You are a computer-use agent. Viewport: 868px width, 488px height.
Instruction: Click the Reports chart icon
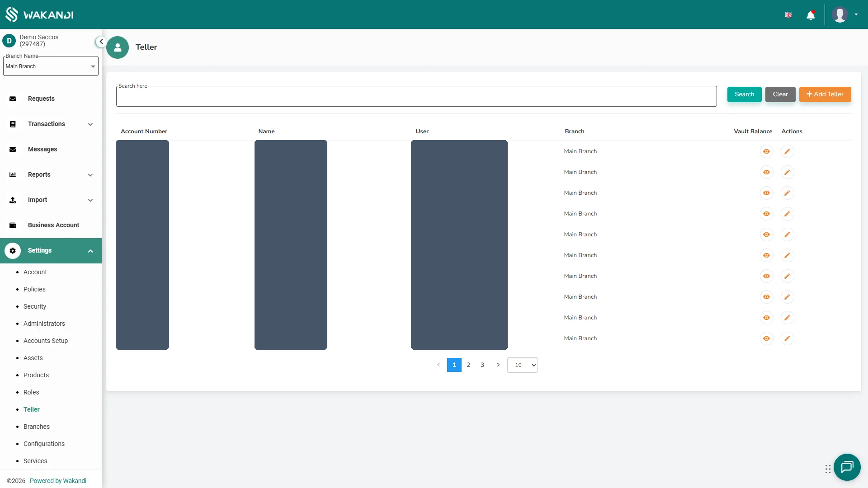coord(13,175)
